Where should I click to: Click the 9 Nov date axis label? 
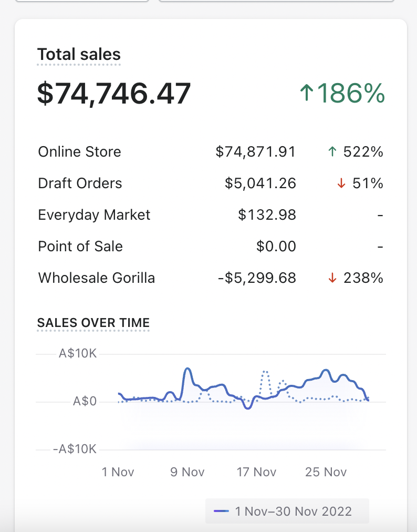click(187, 472)
